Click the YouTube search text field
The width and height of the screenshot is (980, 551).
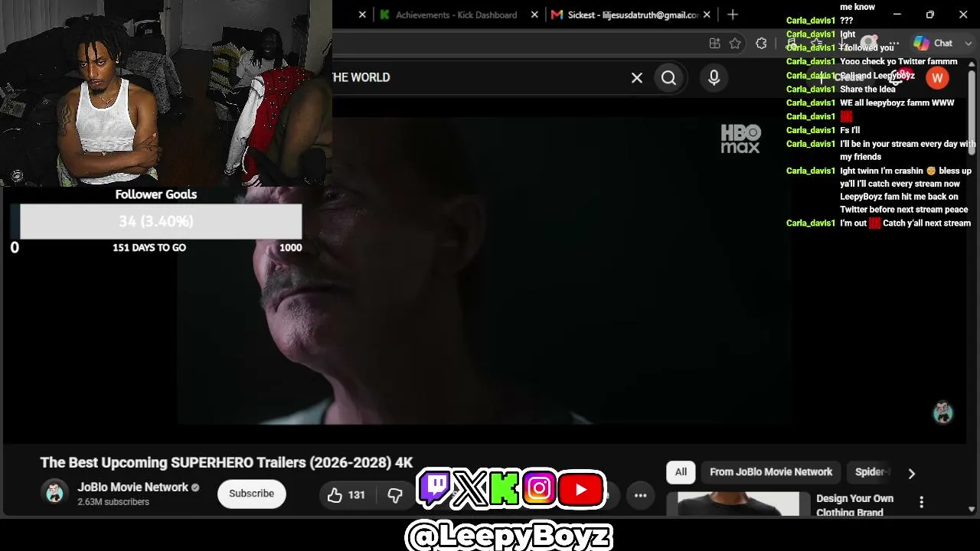(479, 77)
